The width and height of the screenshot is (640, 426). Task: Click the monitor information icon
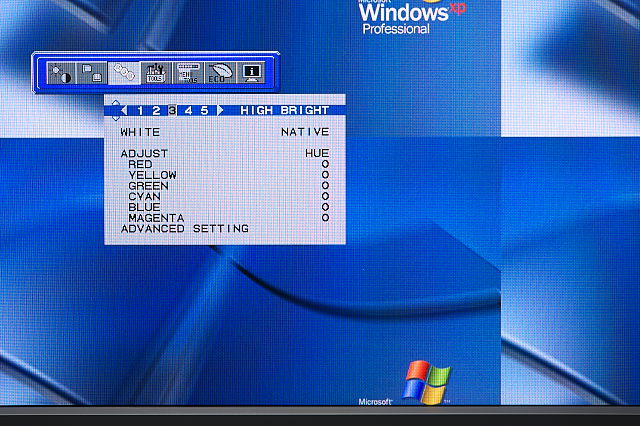pos(251,74)
